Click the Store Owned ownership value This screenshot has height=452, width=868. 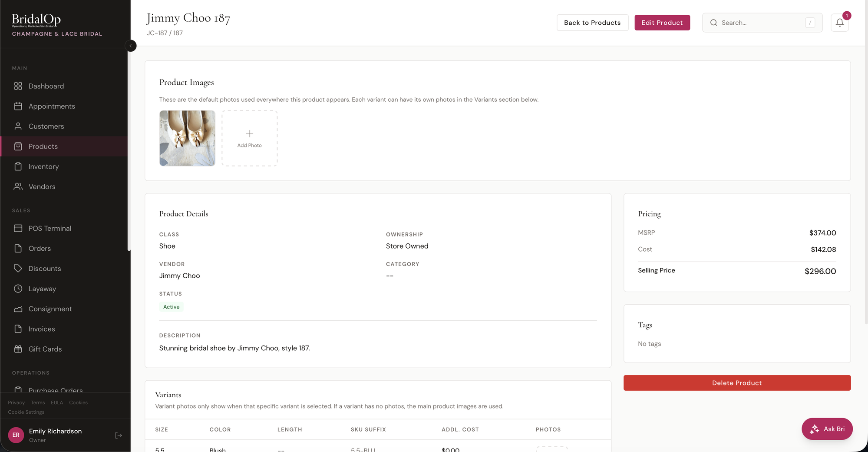(407, 246)
